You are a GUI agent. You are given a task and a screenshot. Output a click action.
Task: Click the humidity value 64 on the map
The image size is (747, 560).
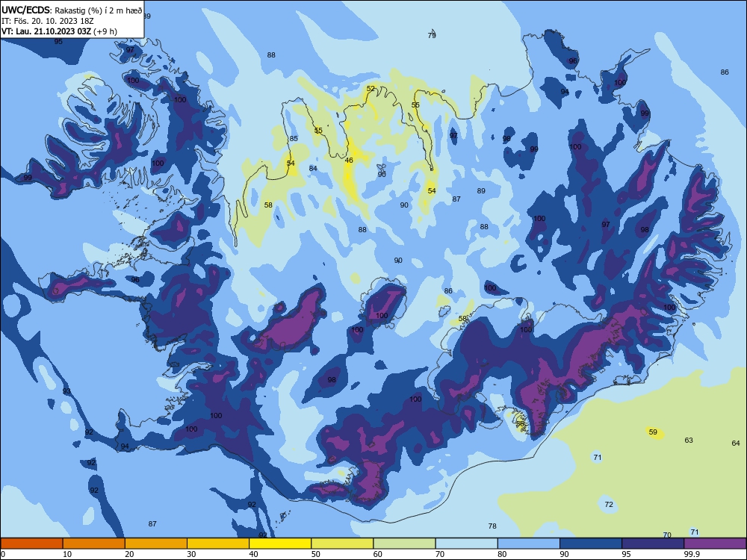[x=736, y=444]
